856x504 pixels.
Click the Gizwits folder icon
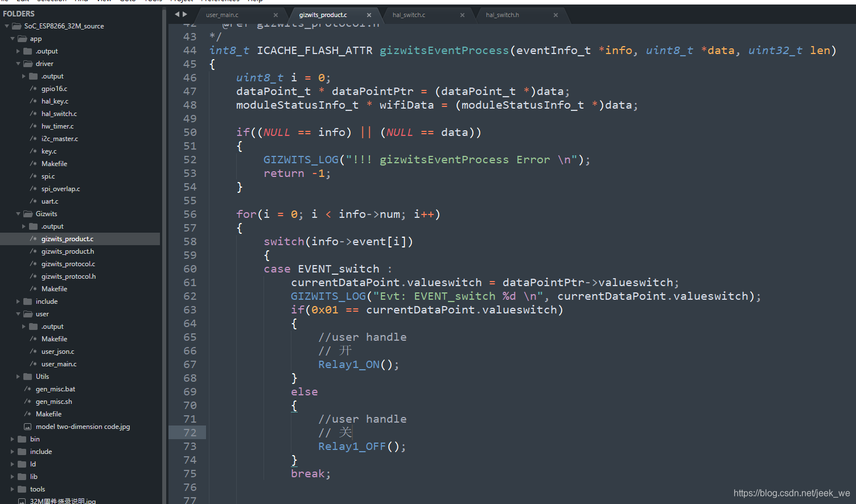tap(28, 214)
